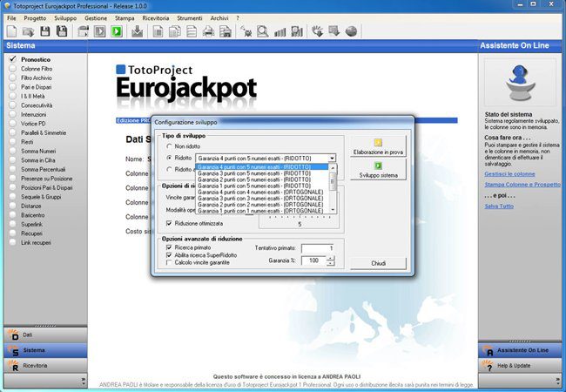Open the Strumenti menu
Viewport: 566px width, 392px height.
pyautogui.click(x=190, y=18)
